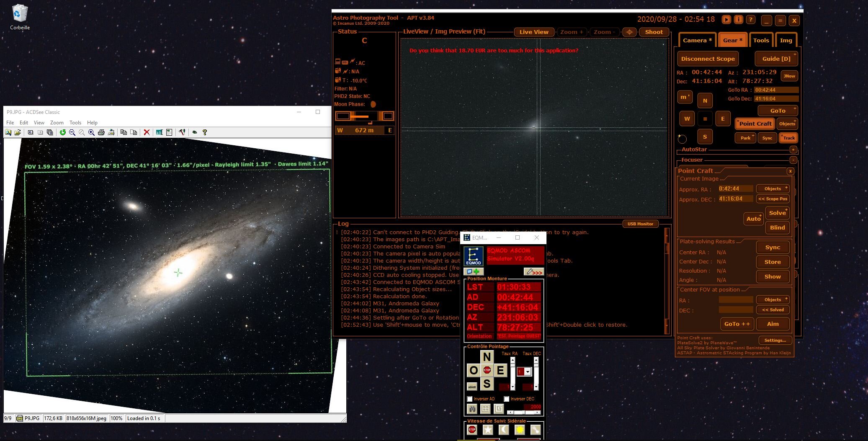This screenshot has height=441, width=868.
Task: Switch to the Tools tab in APT
Action: [761, 40]
